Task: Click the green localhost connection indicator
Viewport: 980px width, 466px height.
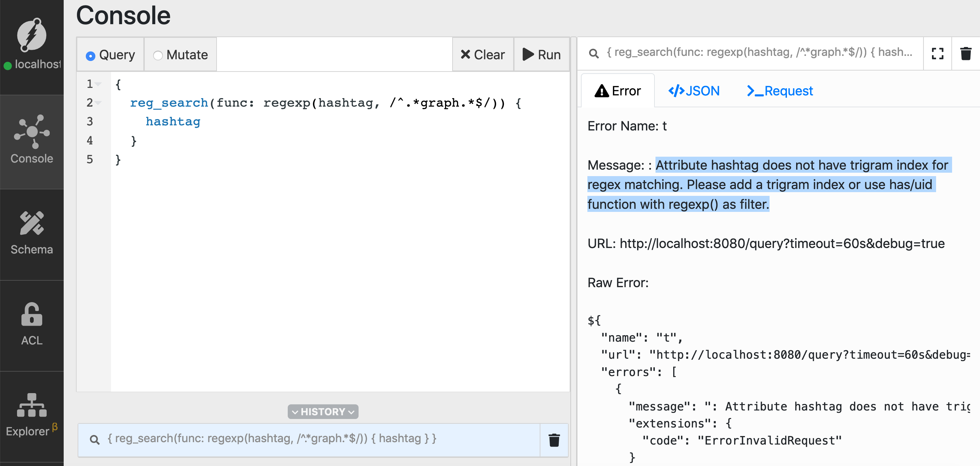Action: pos(7,65)
